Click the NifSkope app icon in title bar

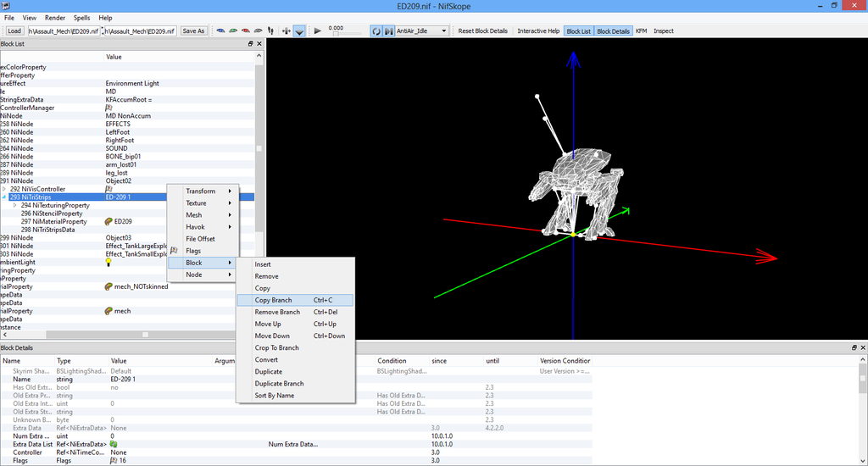5,6
